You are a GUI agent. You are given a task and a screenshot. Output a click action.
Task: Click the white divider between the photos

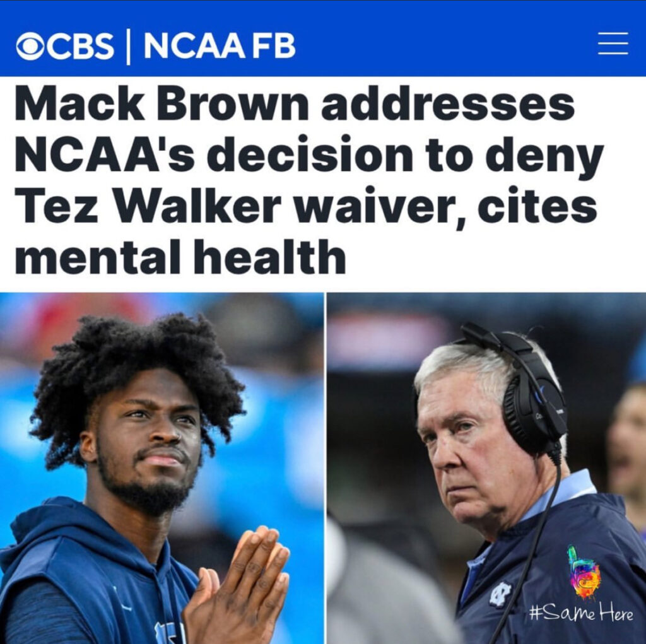[x=326, y=468]
